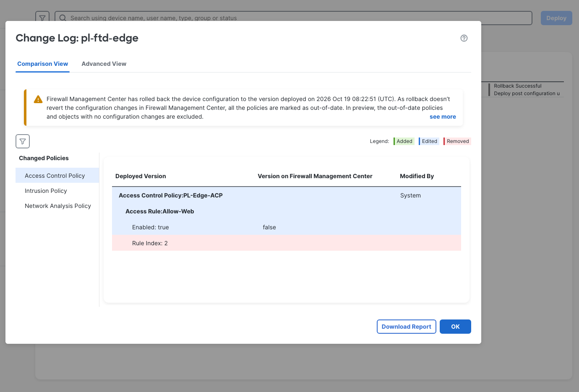Click the 'System' Modified By cell
Viewport: 579px width, 392px height.
point(410,195)
